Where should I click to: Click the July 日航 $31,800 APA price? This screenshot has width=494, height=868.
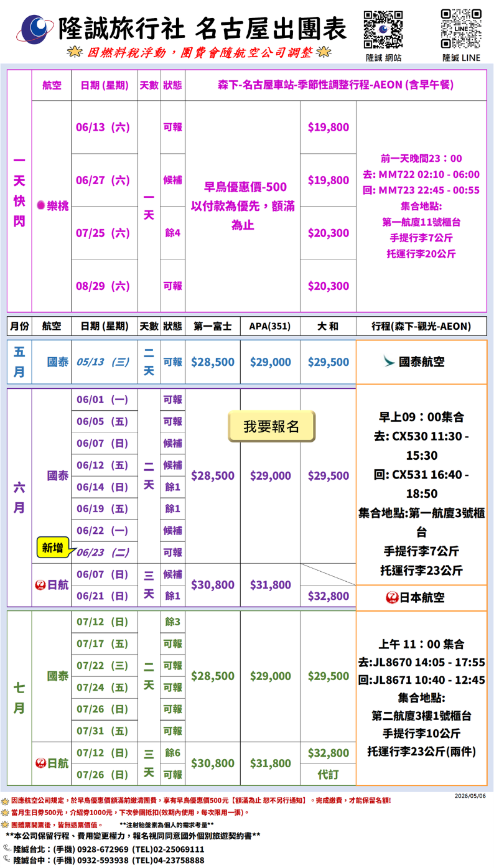point(271,763)
